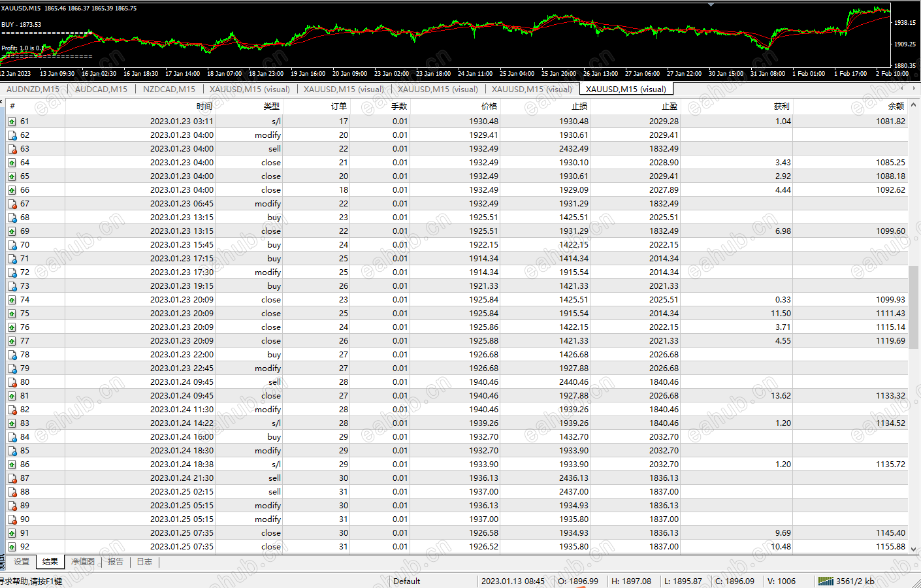Click the balance value 1081.82
The width and height of the screenshot is (921, 588).
891,122
